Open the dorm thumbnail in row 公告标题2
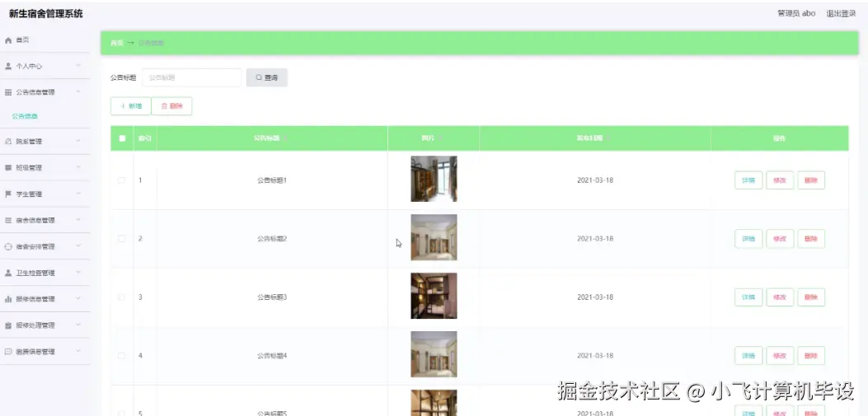 click(434, 237)
